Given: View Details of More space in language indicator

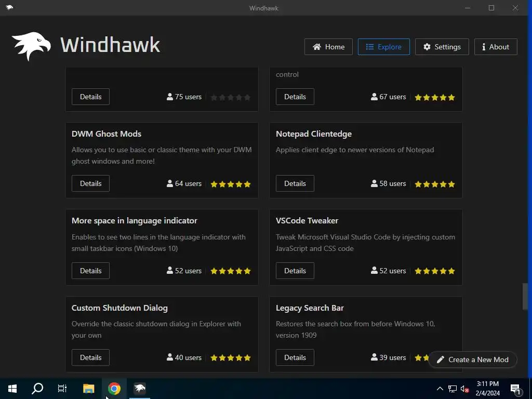Looking at the screenshot, I should [90, 271].
